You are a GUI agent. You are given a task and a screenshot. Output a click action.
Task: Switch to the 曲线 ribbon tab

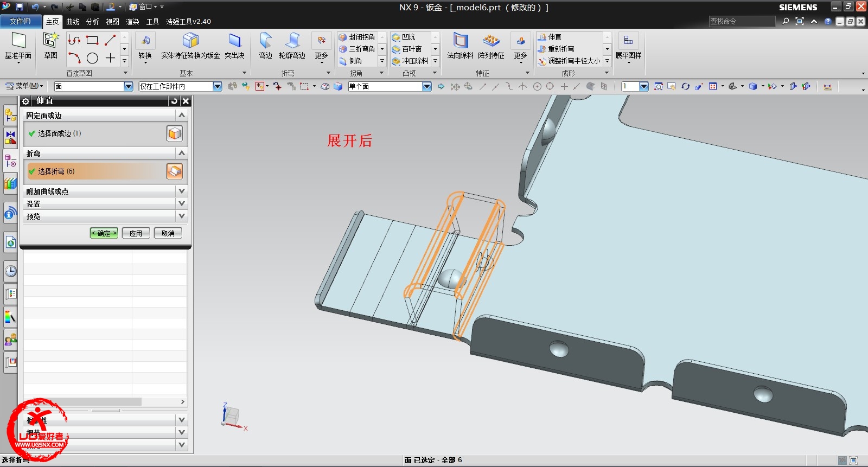[x=73, y=22]
